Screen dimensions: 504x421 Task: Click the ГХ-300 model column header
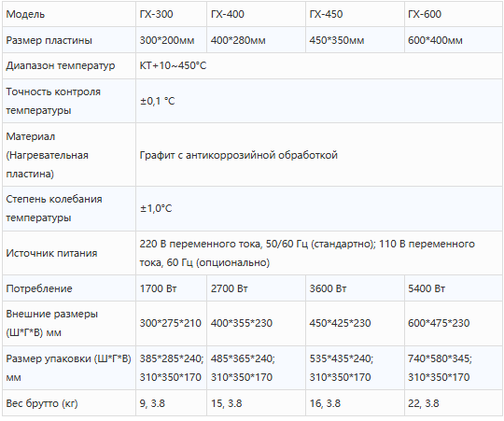pyautogui.click(x=156, y=14)
